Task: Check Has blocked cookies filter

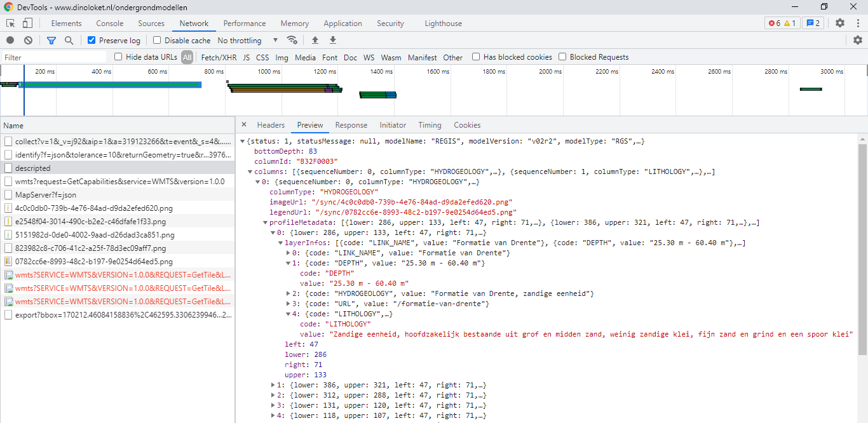Action: [476, 57]
